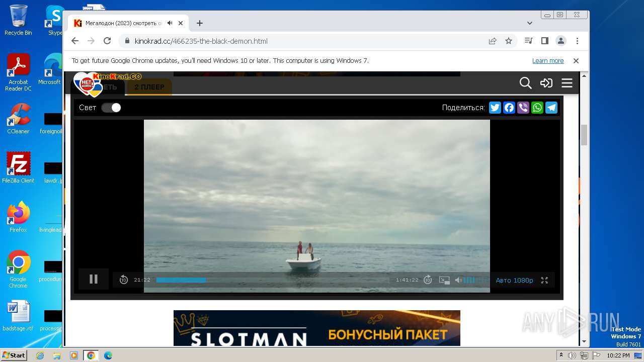
Task: Open the site hamburger menu
Action: (x=567, y=83)
